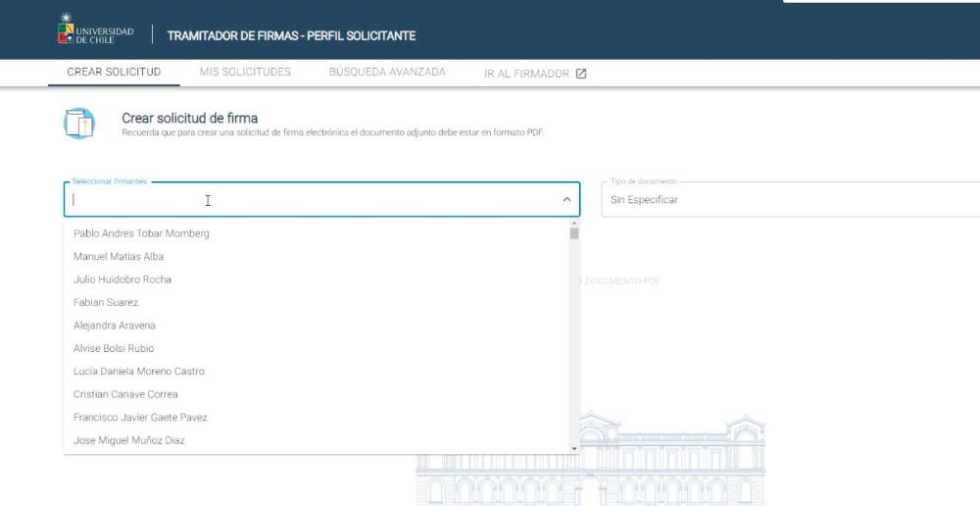Image resolution: width=980 pixels, height=506 pixels.
Task: Click the external link icon after Ir al Firmador
Action: pyautogui.click(x=581, y=74)
